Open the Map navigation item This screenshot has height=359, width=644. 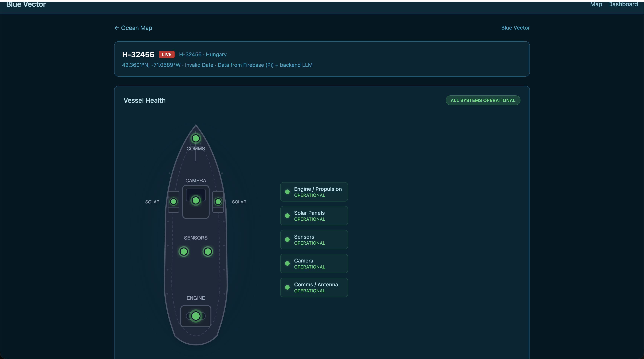click(x=596, y=4)
